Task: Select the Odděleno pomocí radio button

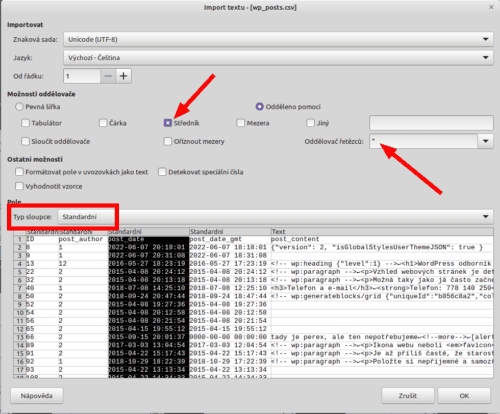Action: (x=259, y=107)
